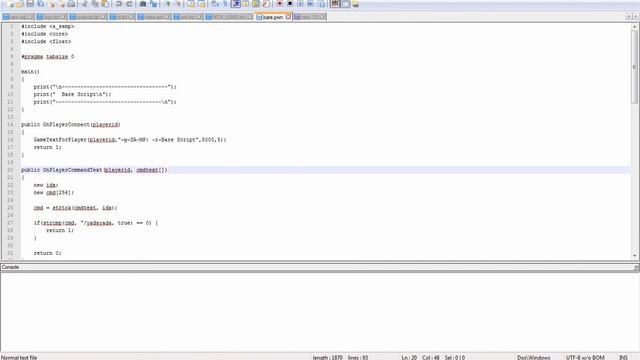The height and width of the screenshot is (360, 640).
Task: Open Find with the binoculars icon
Action: tap(143, 4)
